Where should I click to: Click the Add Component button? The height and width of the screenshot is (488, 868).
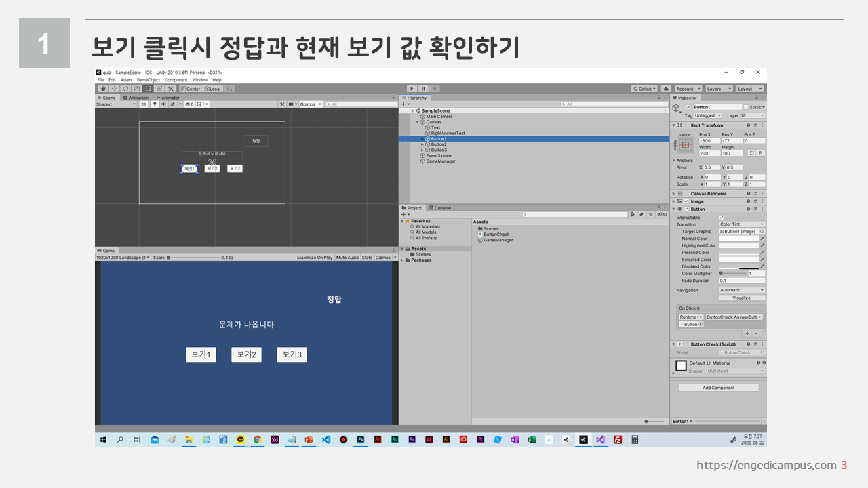pyautogui.click(x=719, y=388)
